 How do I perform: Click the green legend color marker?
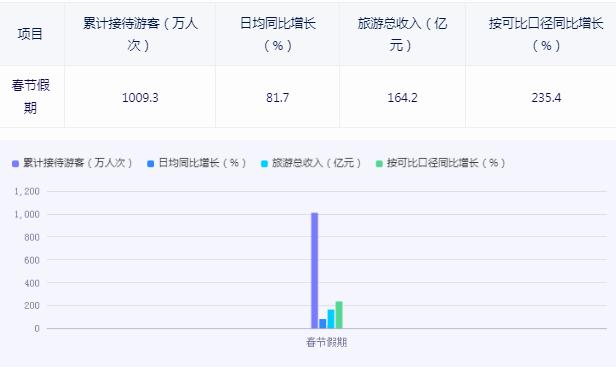click(x=379, y=163)
